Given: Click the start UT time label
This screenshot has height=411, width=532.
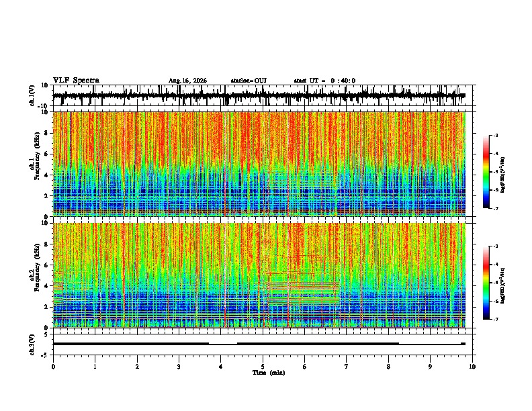Looking at the screenshot, I should (324, 81).
